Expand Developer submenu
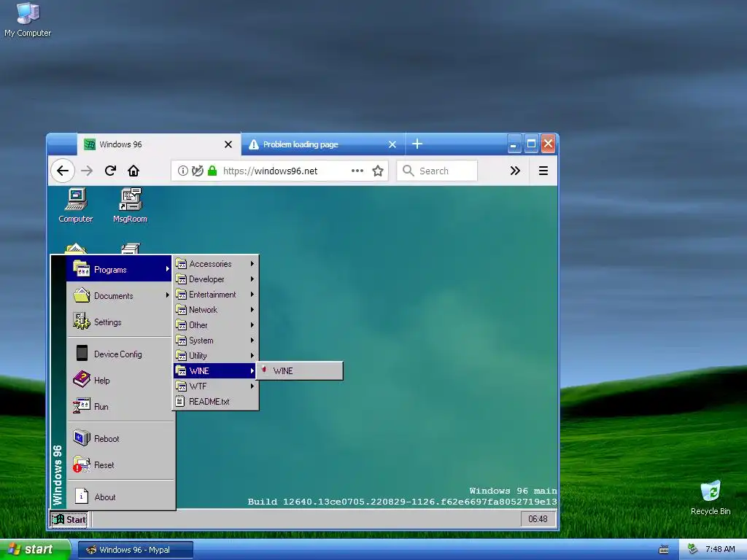This screenshot has height=560, width=747. coord(215,279)
